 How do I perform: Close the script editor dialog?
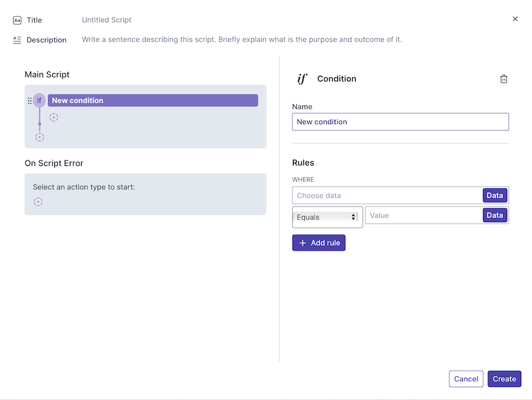pos(515,19)
